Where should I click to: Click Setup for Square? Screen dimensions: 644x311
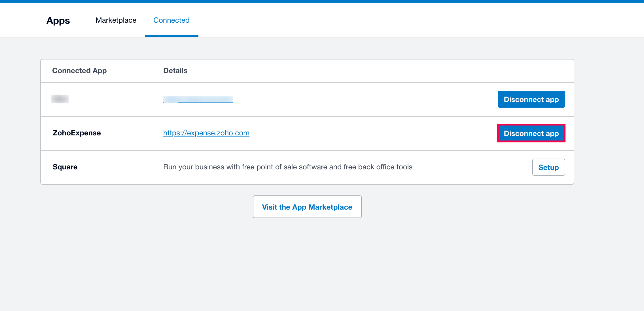point(548,167)
